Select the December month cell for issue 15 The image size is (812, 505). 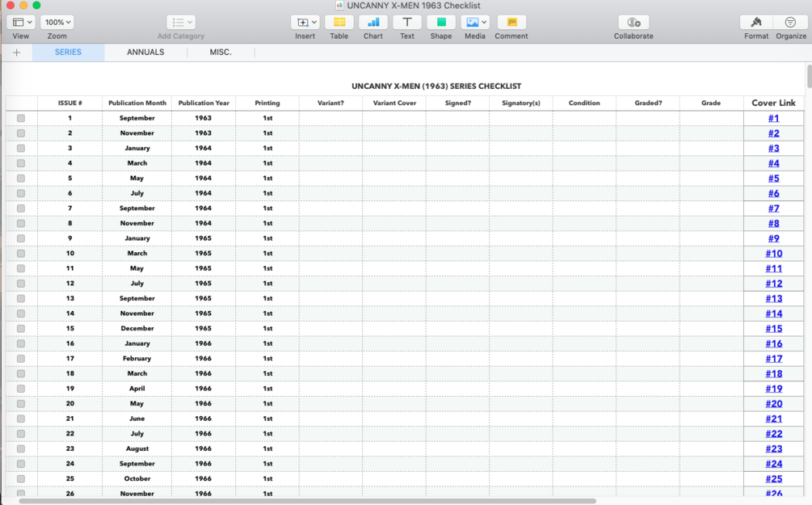click(x=137, y=328)
